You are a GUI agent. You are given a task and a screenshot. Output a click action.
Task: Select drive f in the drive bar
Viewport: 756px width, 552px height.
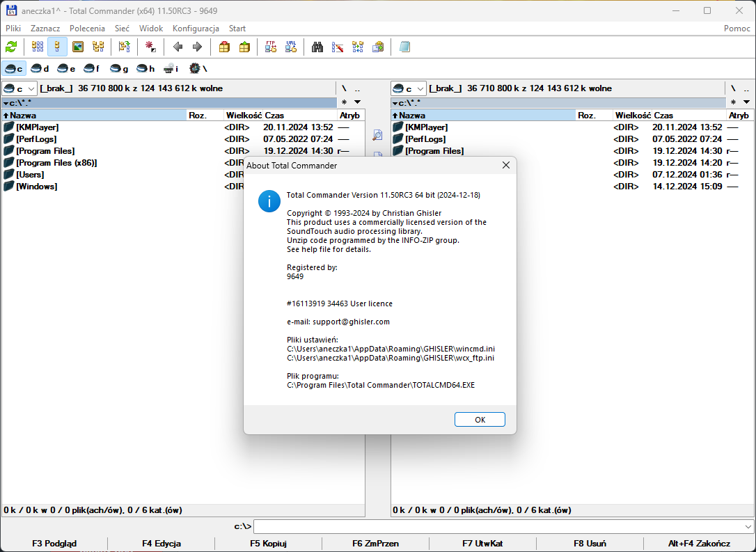tap(92, 68)
